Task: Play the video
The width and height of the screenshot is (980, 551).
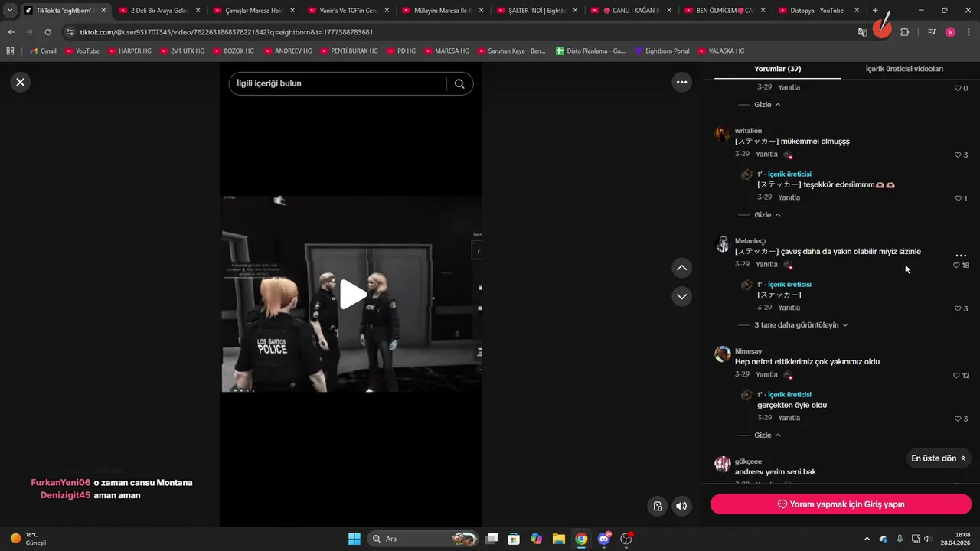Action: click(x=352, y=295)
